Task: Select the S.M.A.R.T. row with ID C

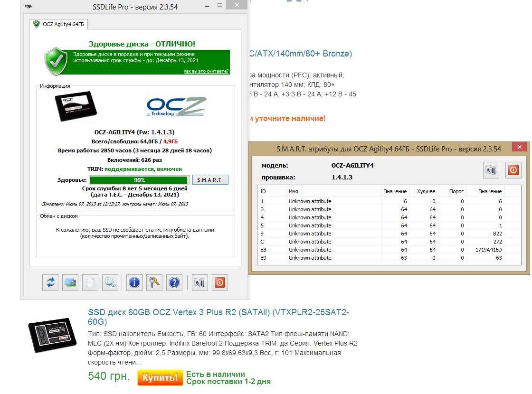Action: pyautogui.click(x=389, y=242)
